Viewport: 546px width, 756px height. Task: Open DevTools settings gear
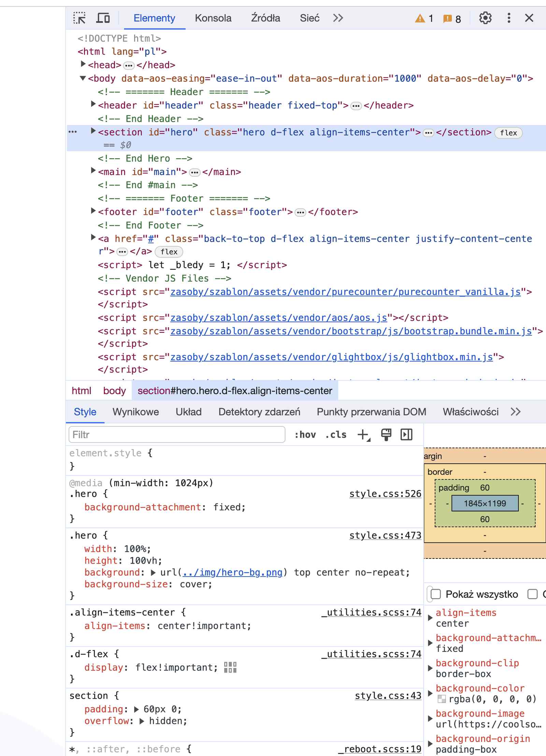coord(485,18)
